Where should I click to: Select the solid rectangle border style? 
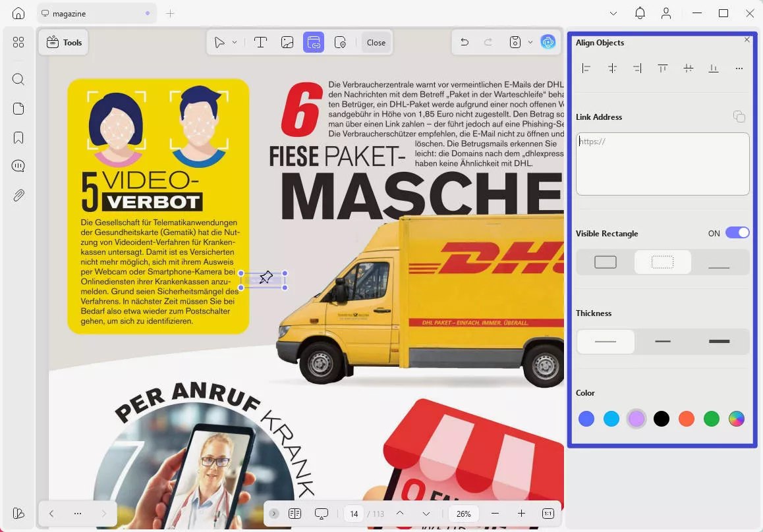[606, 262]
